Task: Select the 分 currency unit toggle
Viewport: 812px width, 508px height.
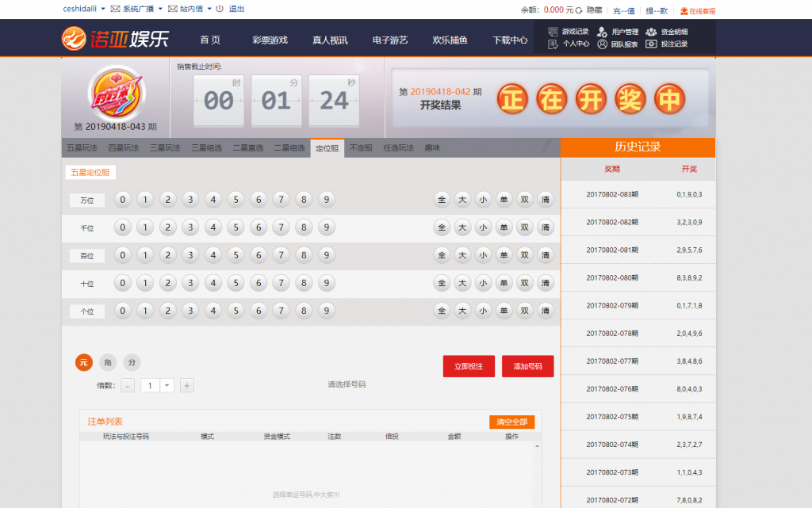Action: (x=132, y=363)
